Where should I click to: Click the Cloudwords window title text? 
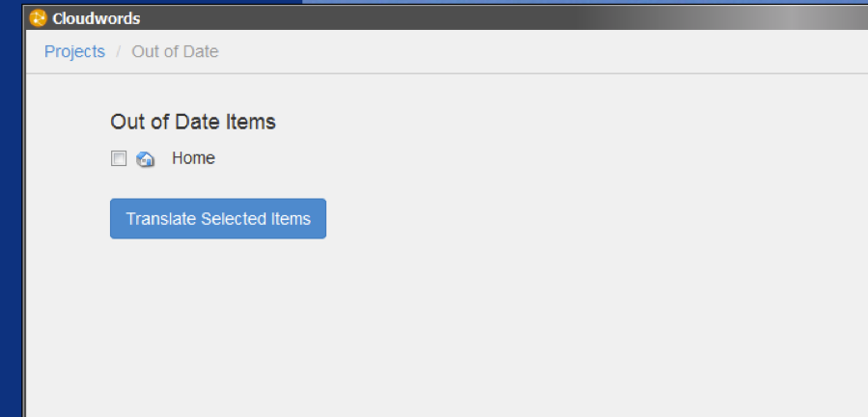tap(97, 18)
